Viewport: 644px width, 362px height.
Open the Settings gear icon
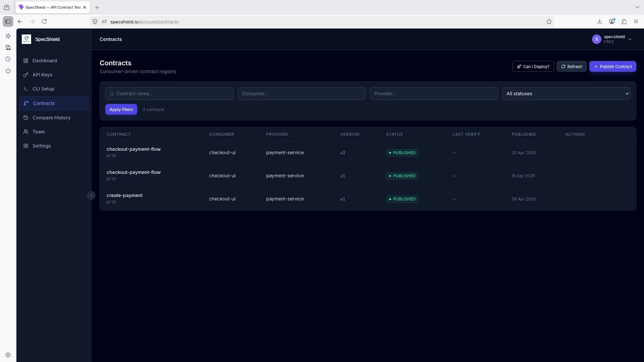(x=26, y=146)
